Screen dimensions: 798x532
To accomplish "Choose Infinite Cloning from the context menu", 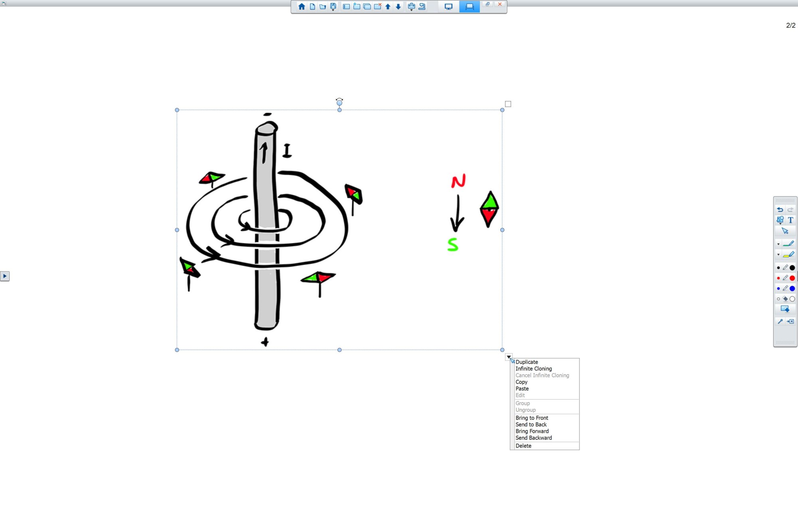I will tap(534, 368).
